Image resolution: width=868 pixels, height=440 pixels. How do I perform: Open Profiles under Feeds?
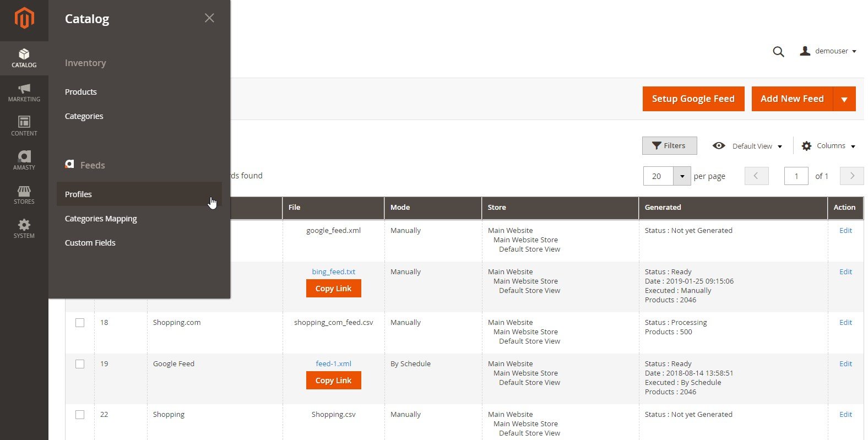(139, 194)
